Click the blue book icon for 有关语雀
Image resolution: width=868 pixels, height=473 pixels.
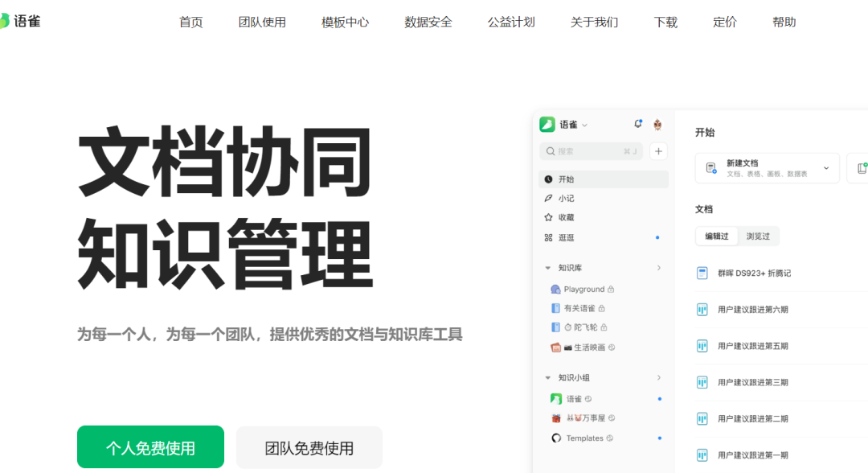pos(555,309)
